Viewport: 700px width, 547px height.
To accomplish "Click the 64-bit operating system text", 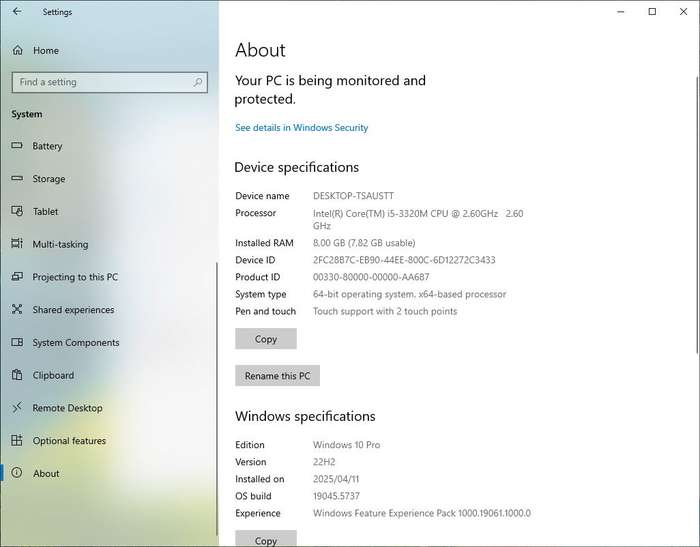I will [x=409, y=294].
